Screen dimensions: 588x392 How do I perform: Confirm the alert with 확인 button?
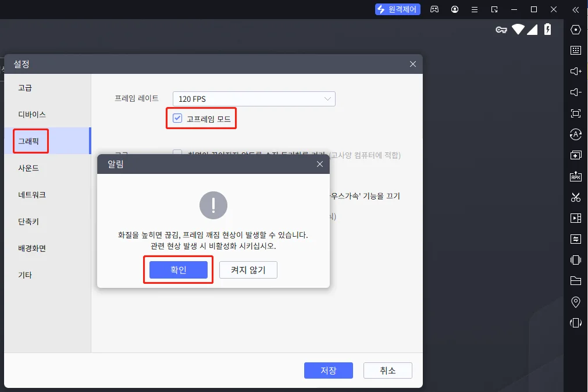(x=179, y=270)
